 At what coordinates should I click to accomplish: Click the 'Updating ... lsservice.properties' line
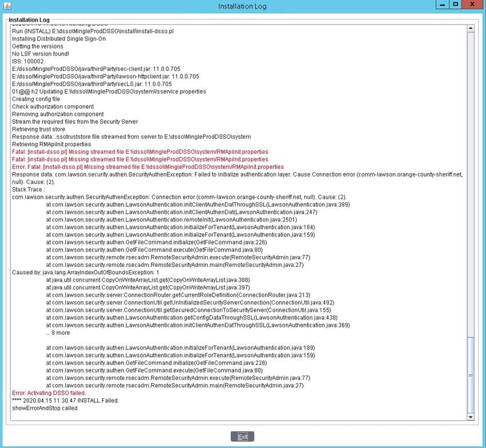(x=109, y=91)
